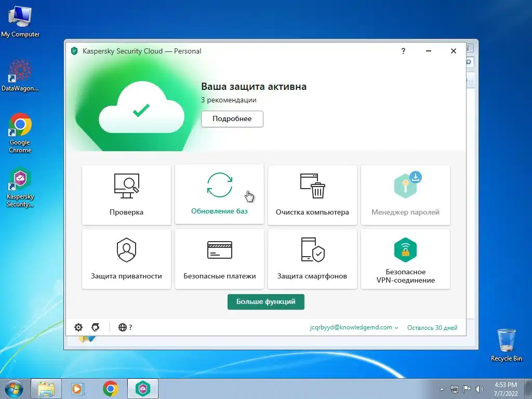Open File Explorer from the taskbar
This screenshot has height=399, width=532.
pos(46,389)
